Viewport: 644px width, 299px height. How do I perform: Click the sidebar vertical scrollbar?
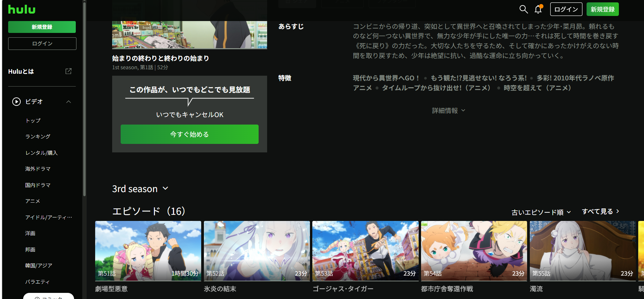pos(84,98)
